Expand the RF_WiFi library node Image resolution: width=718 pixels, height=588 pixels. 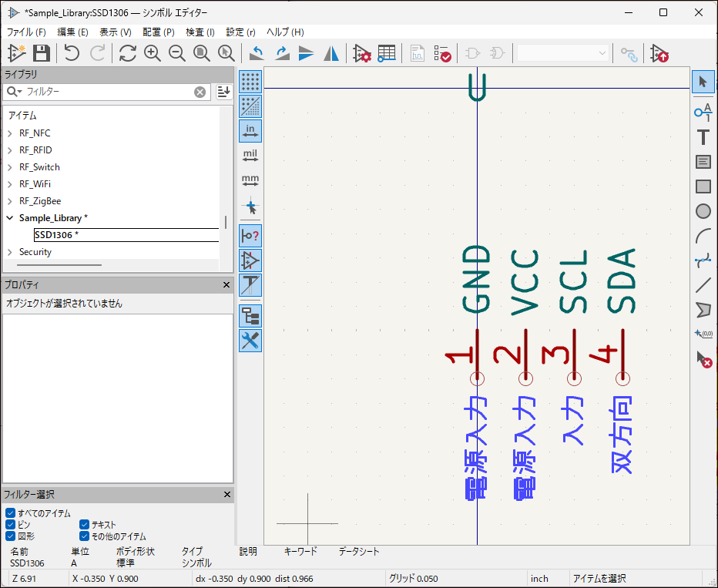tap(10, 184)
